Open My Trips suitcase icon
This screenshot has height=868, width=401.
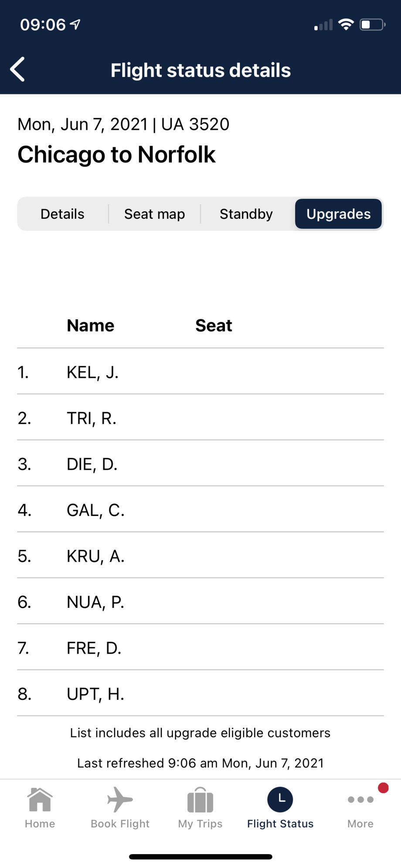click(x=200, y=800)
